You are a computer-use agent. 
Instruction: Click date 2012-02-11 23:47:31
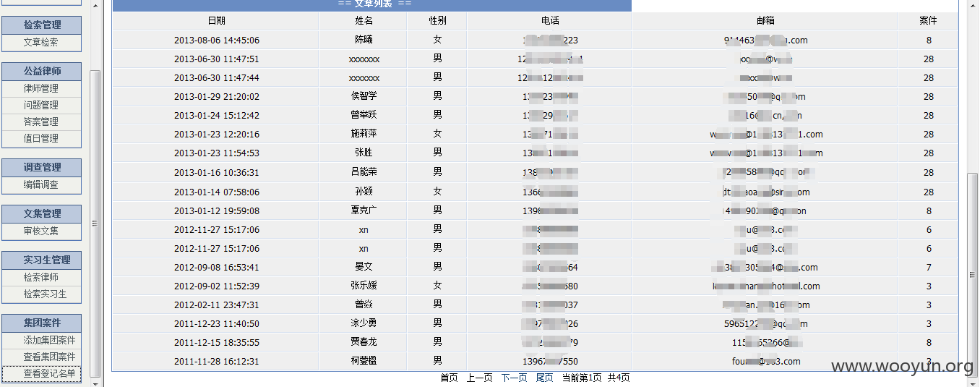pos(216,305)
